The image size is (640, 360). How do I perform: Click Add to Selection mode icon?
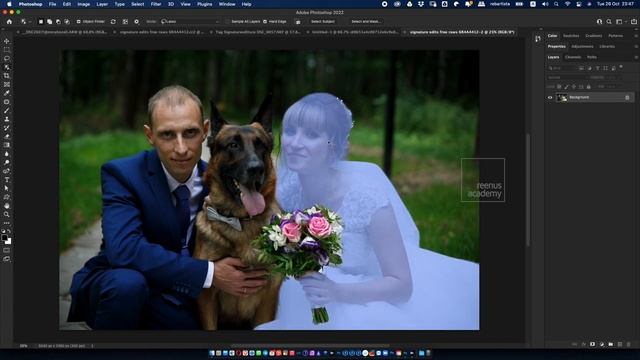tap(49, 22)
